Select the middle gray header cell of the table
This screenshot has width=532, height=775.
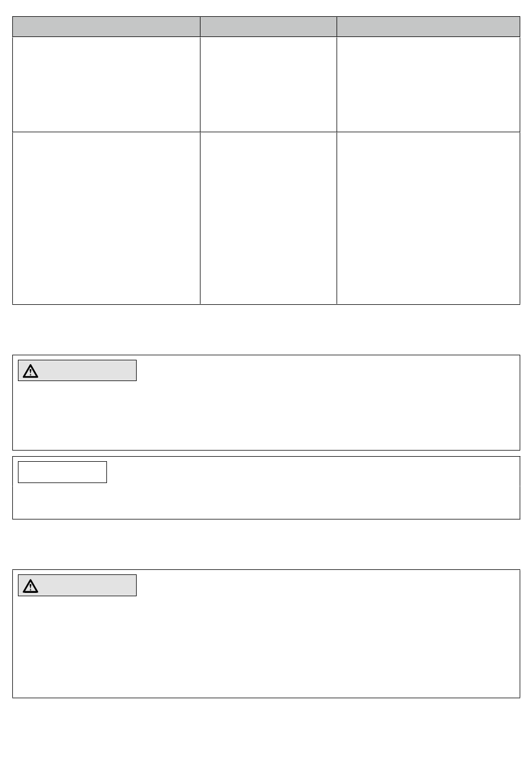pos(268,27)
